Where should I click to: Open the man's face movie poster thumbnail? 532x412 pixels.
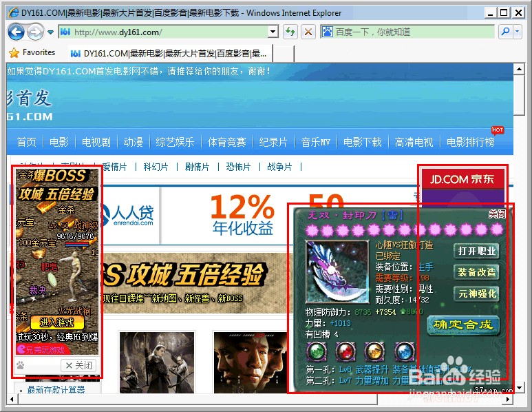250,362
